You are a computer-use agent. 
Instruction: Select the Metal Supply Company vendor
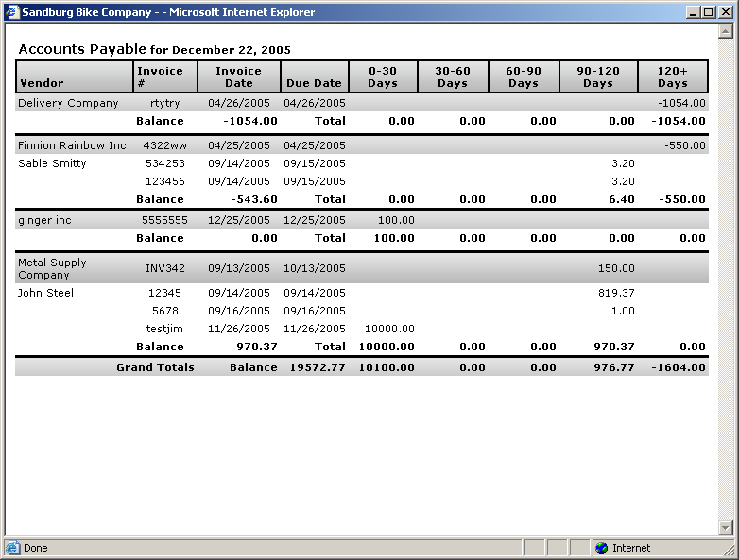[x=52, y=268]
